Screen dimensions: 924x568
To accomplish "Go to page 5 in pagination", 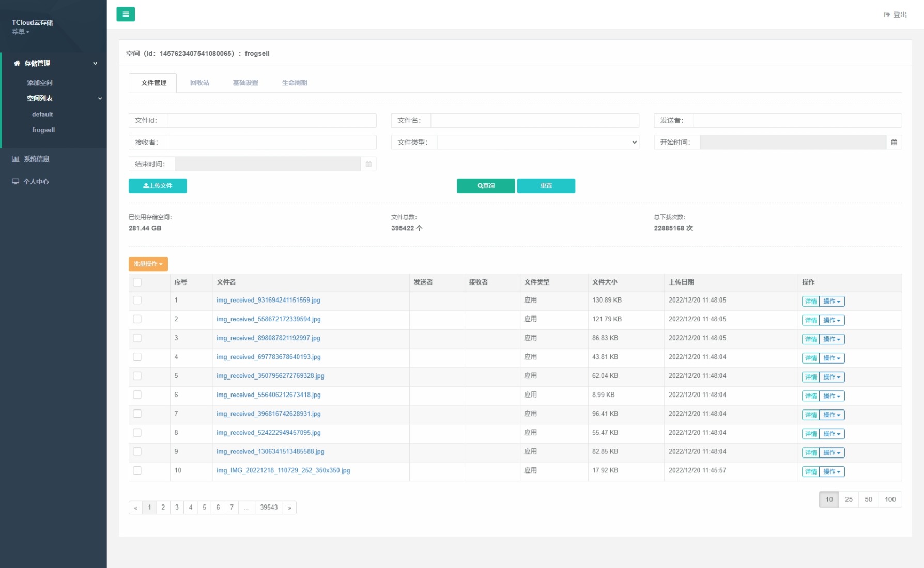I will tap(204, 508).
